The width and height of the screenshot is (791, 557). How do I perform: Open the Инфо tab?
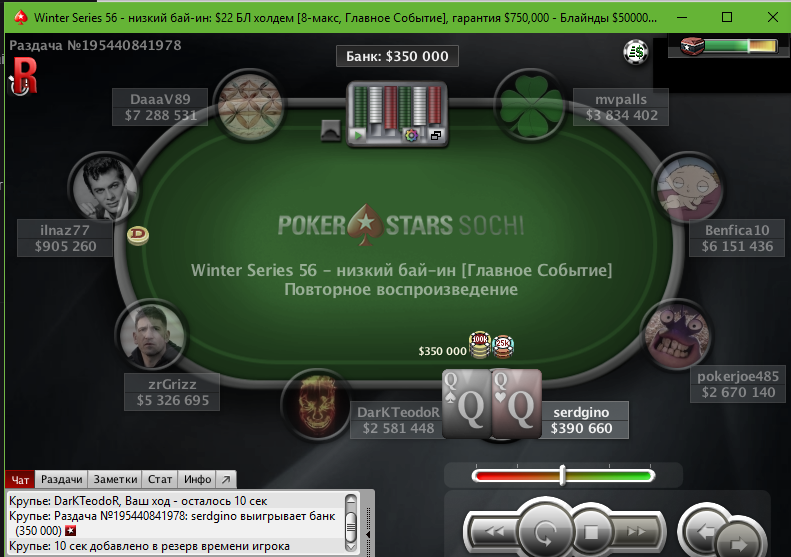[197, 479]
